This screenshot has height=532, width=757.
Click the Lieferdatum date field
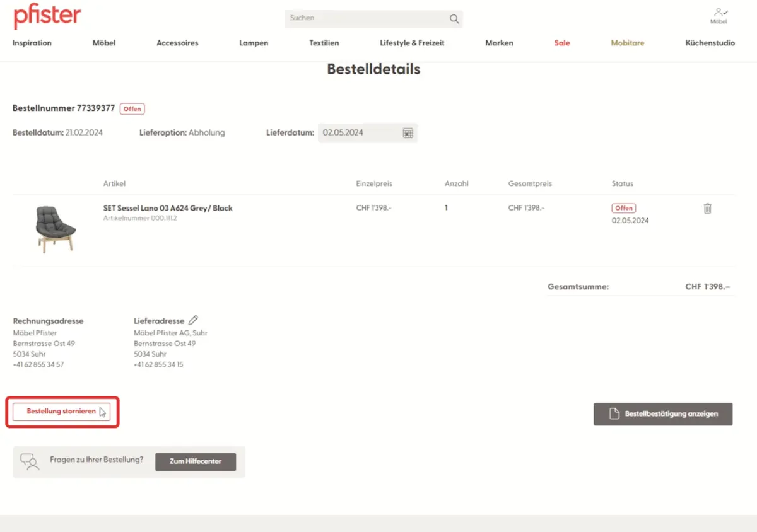coord(360,133)
